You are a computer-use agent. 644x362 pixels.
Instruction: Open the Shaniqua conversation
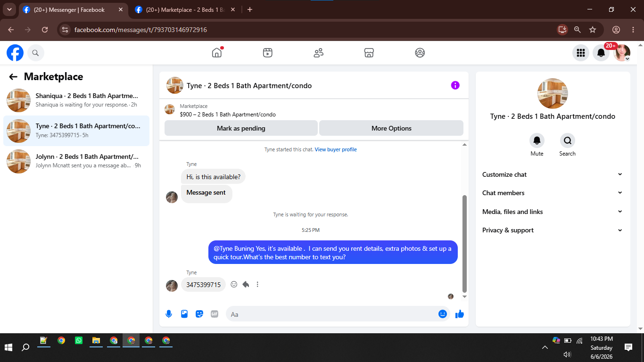(76, 100)
